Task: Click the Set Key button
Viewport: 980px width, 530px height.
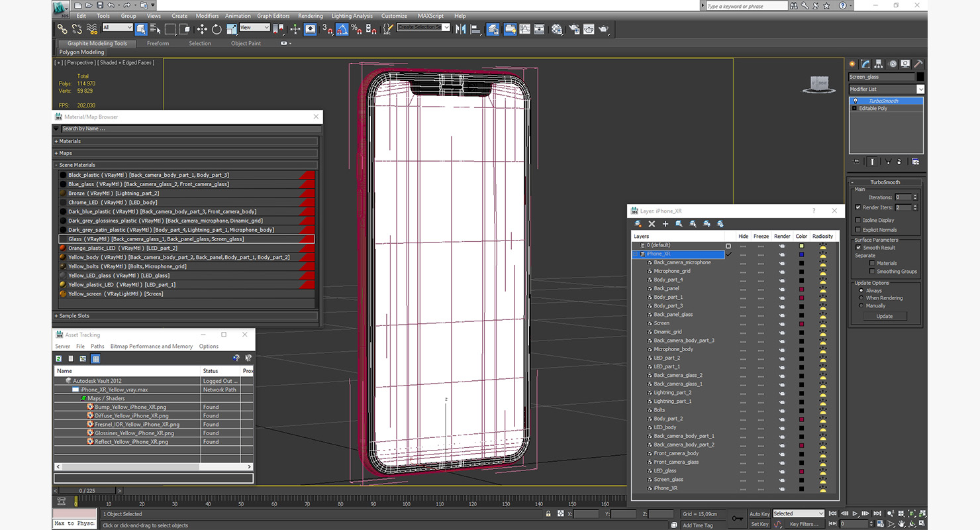Action: click(759, 524)
